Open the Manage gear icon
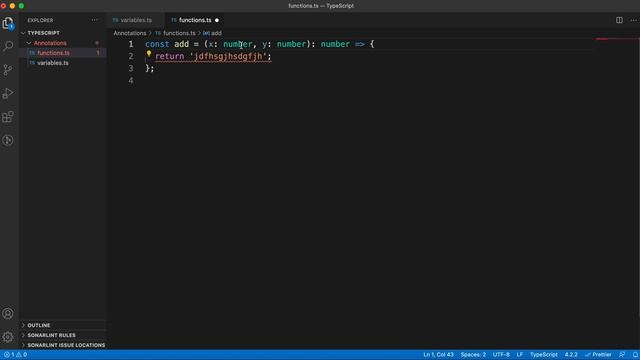Viewport: 640px width, 360px height. [x=8, y=337]
